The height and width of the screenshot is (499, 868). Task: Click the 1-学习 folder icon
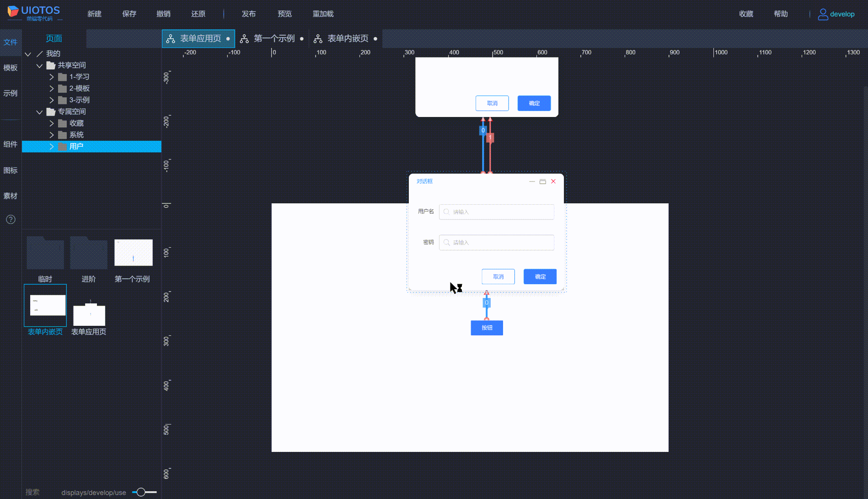[x=63, y=77]
